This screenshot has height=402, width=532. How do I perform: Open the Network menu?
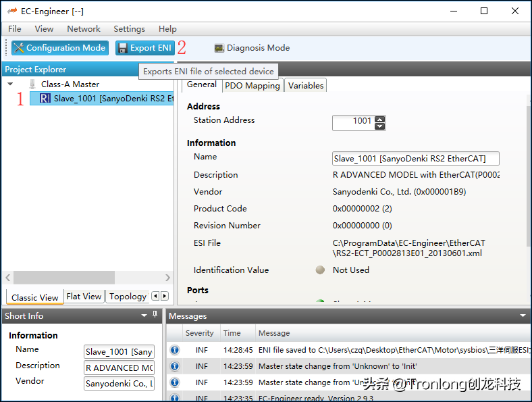tap(84, 29)
